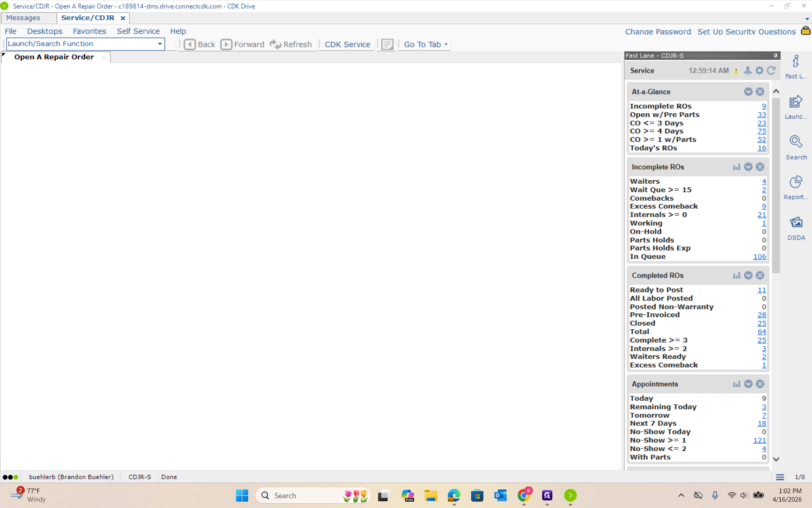This screenshot has width=812, height=508.
Task: Click the DSDA sidebar icon
Action: point(796,223)
